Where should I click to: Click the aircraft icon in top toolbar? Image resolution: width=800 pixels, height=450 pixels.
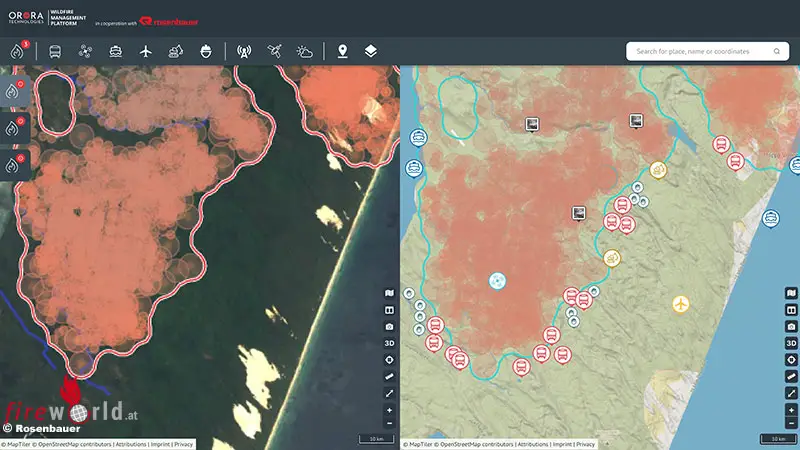pyautogui.click(x=146, y=51)
